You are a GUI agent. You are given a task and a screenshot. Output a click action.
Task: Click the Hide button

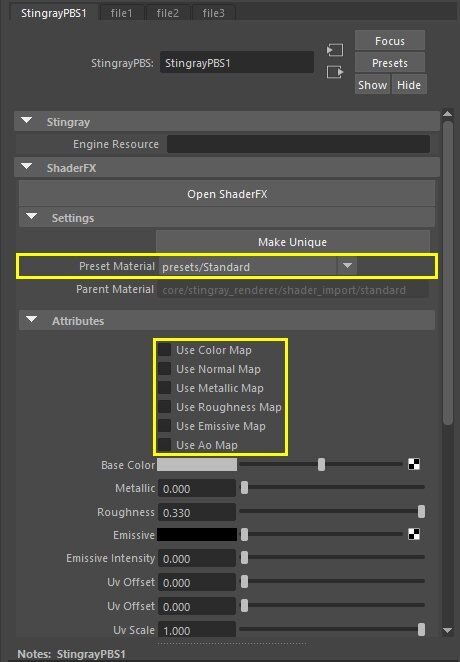409,85
